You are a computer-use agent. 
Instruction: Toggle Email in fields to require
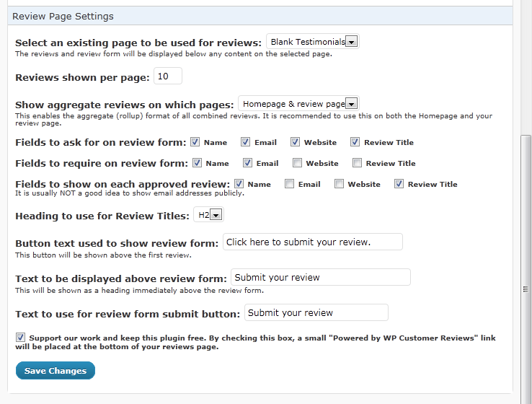pyautogui.click(x=247, y=163)
